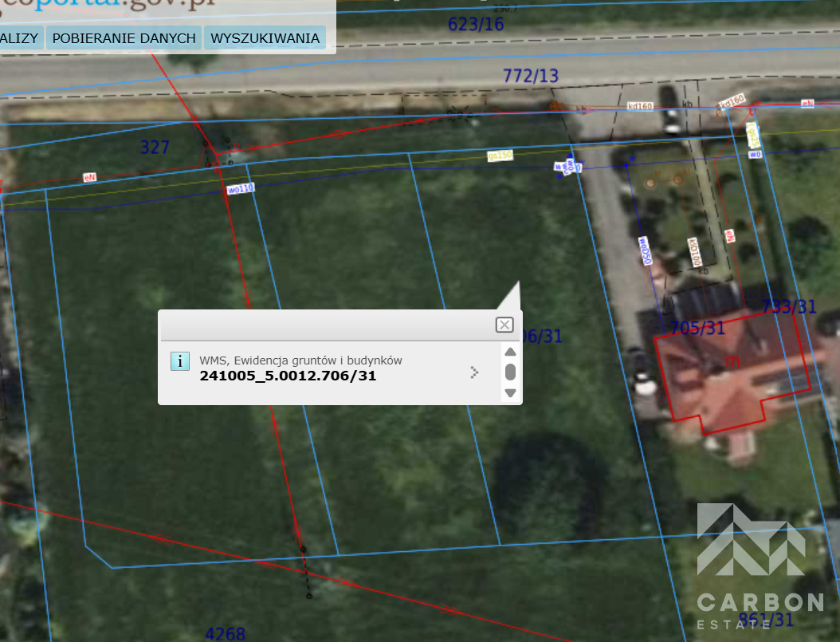Click the blue info icon in popup
This screenshot has height=642, width=840.
[180, 361]
